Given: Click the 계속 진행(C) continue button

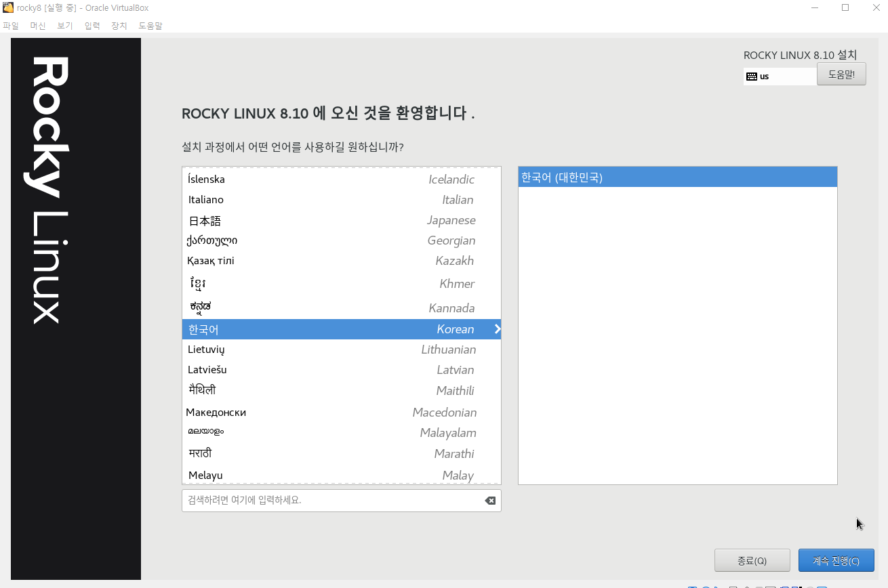Looking at the screenshot, I should tap(836, 560).
